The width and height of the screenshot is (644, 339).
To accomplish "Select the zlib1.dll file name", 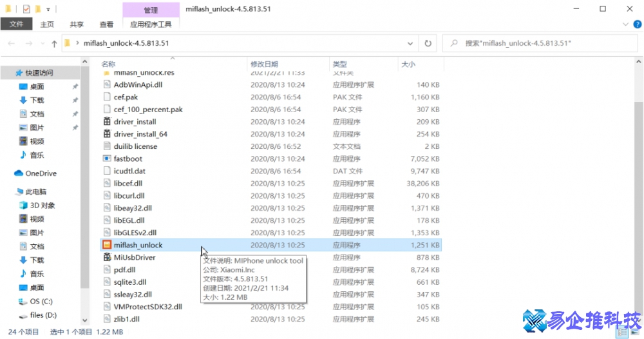I will (x=126, y=319).
